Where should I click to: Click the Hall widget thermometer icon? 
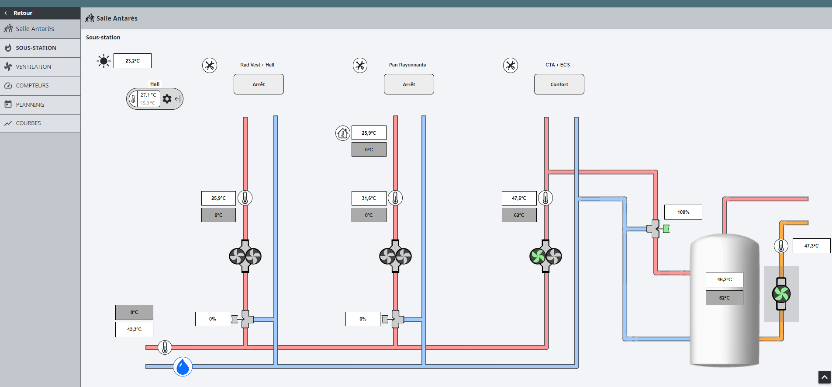click(133, 99)
